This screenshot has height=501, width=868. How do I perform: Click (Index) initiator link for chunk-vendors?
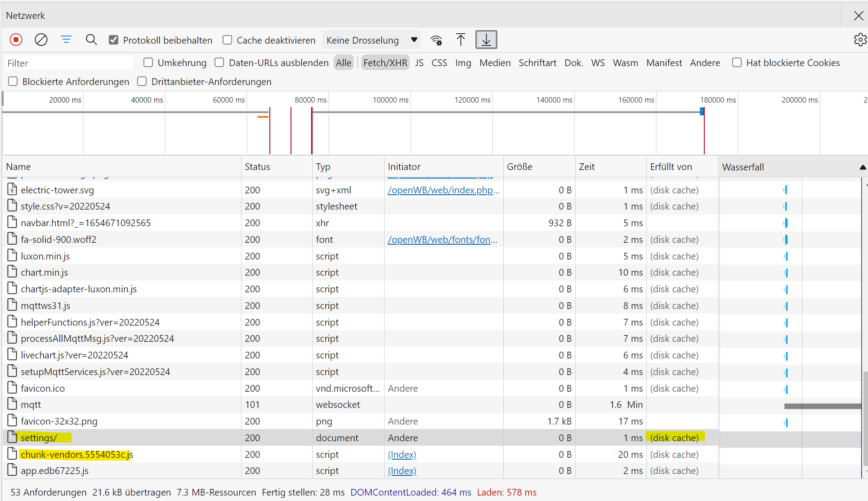402,455
